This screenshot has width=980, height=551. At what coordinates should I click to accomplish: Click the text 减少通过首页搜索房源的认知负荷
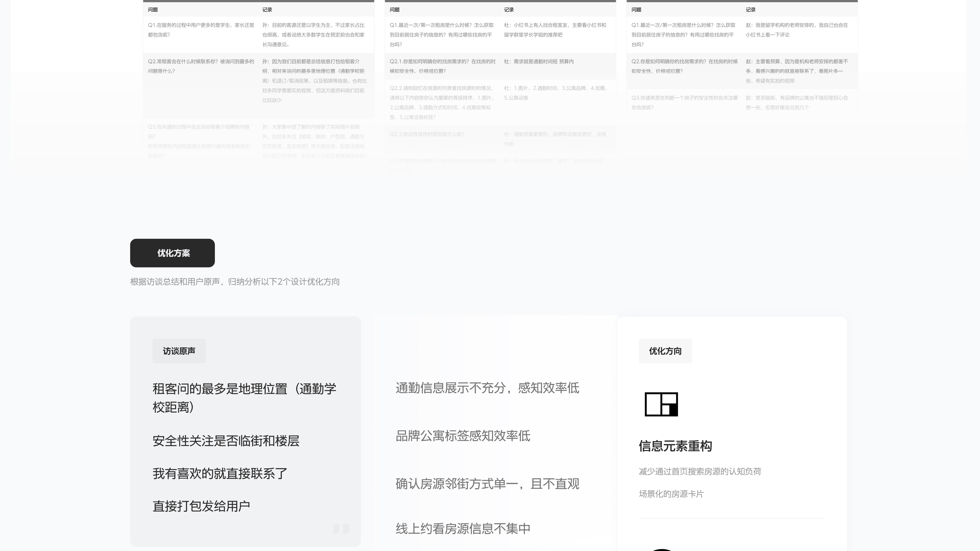[x=700, y=471]
